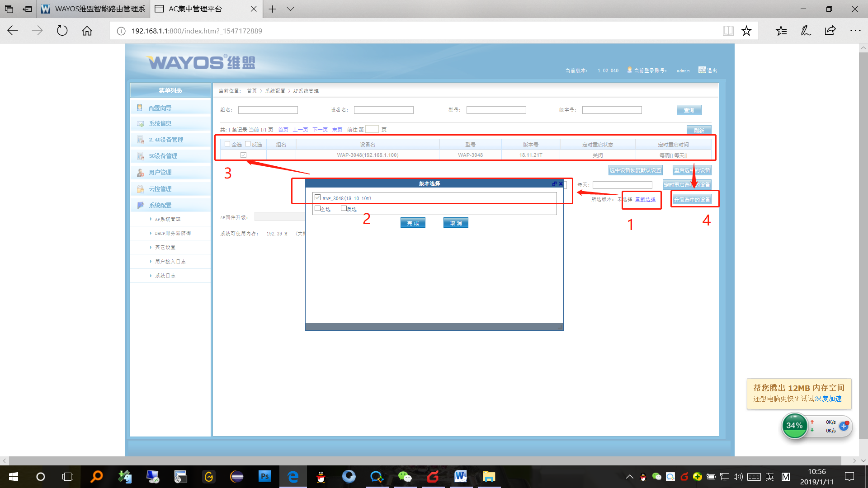Maximize the 版本选择 dialog
This screenshot has height=488, width=868.
tap(554, 183)
